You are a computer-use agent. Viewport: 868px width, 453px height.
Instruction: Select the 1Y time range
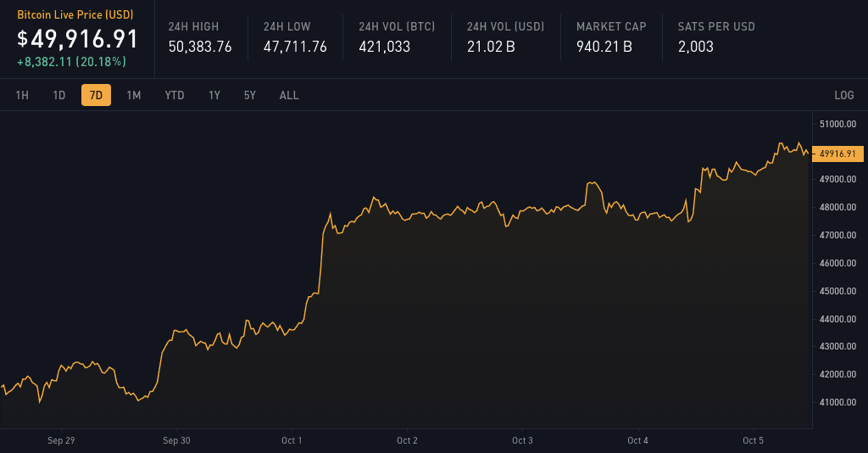(x=214, y=95)
